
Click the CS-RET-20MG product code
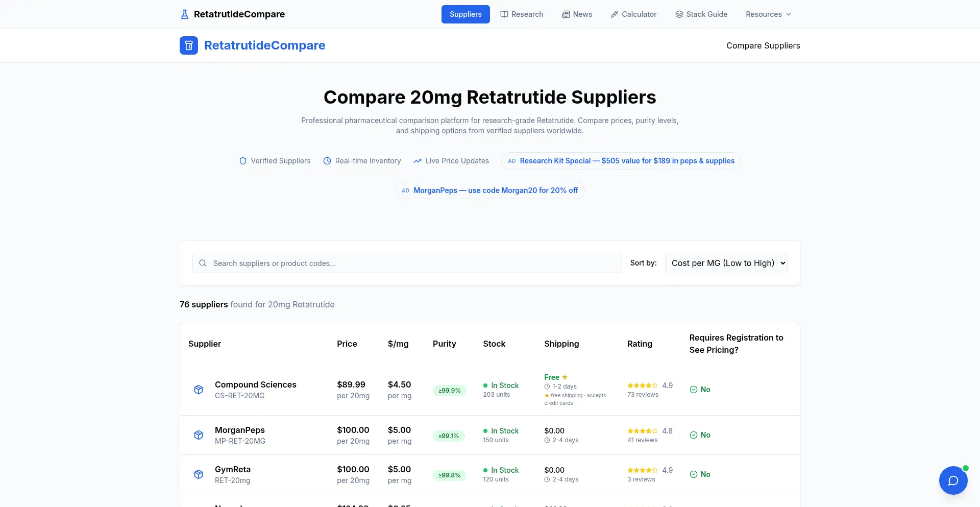(x=240, y=396)
